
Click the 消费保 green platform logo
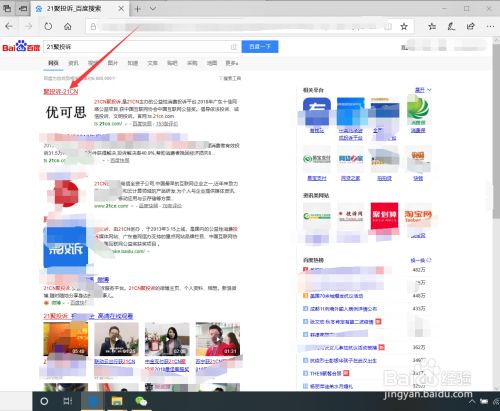tap(418, 111)
